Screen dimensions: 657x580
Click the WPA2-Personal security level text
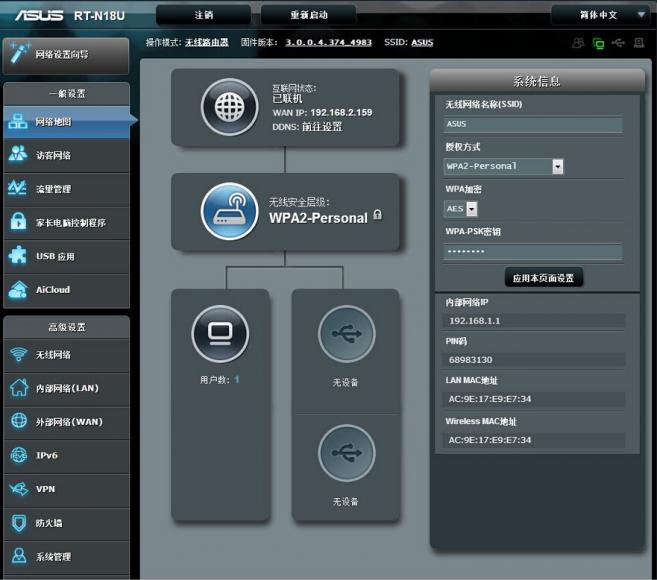pyautogui.click(x=318, y=218)
